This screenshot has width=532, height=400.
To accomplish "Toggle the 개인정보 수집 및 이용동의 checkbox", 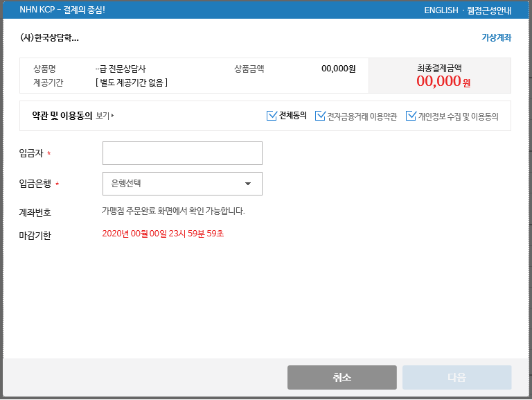I will 411,116.
